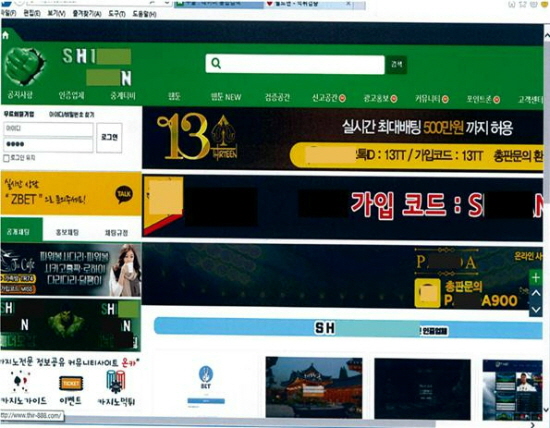
Task: Open the 도구(T) browser menu
Action: 117,14
